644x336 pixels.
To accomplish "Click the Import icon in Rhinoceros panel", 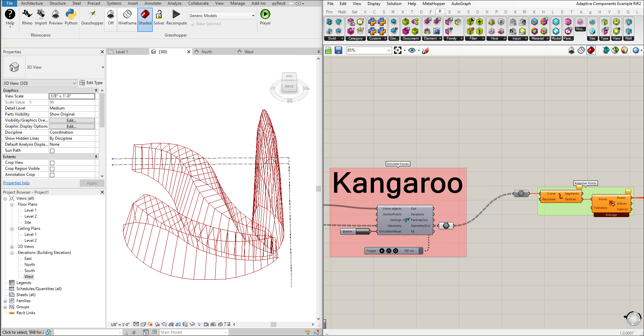I will pos(41,17).
